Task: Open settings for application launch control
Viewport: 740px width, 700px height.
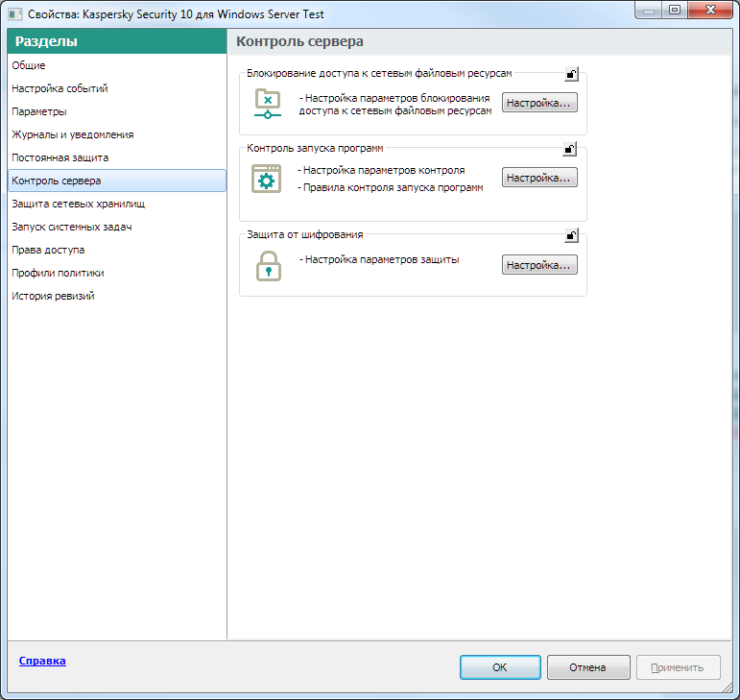Action: pyautogui.click(x=539, y=178)
